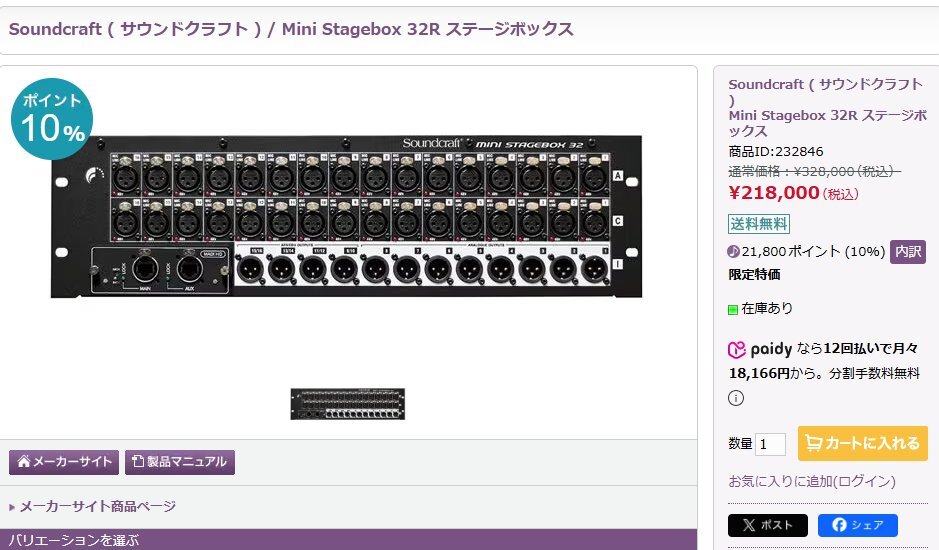Viewport: 939px width, 550px height.
Task: Select the small Stagebox product thumbnail
Action: coord(347,404)
